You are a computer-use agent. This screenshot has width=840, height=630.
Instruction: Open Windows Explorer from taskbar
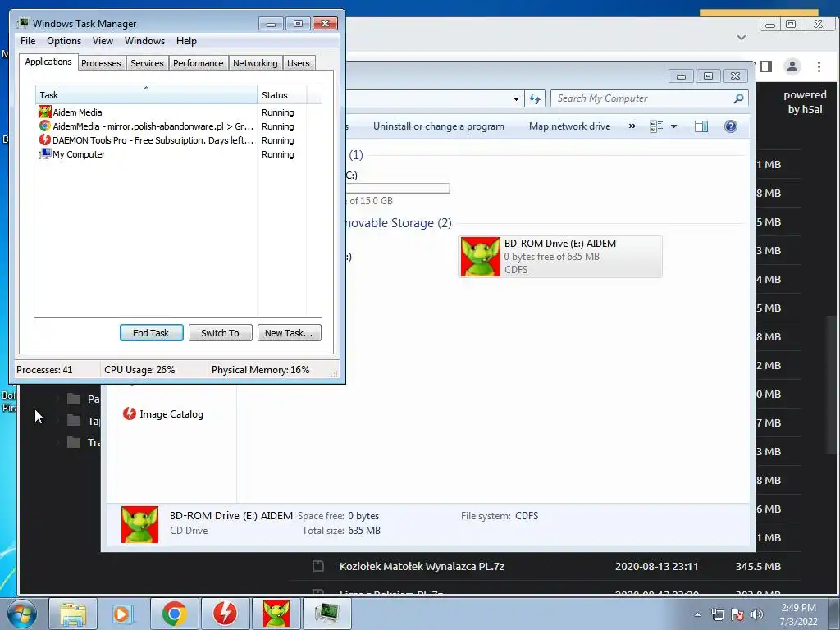point(72,614)
